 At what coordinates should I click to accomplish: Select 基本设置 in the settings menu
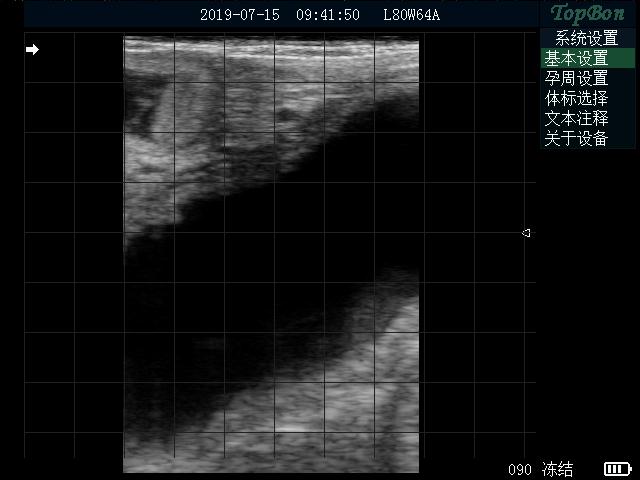tap(576, 59)
